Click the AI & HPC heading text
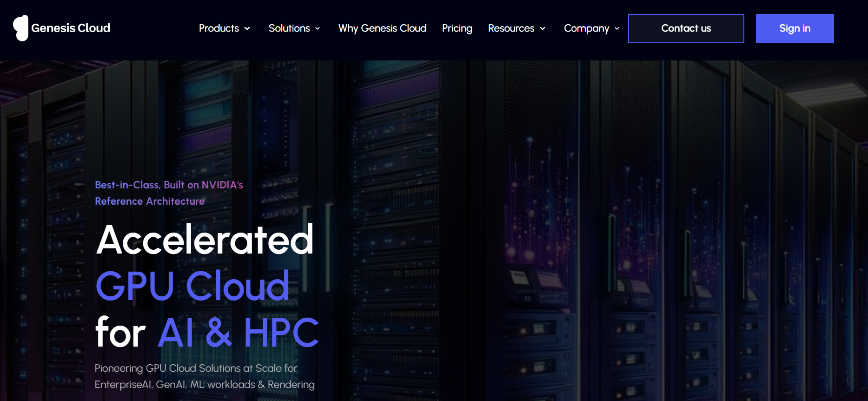868x401 pixels. (238, 333)
